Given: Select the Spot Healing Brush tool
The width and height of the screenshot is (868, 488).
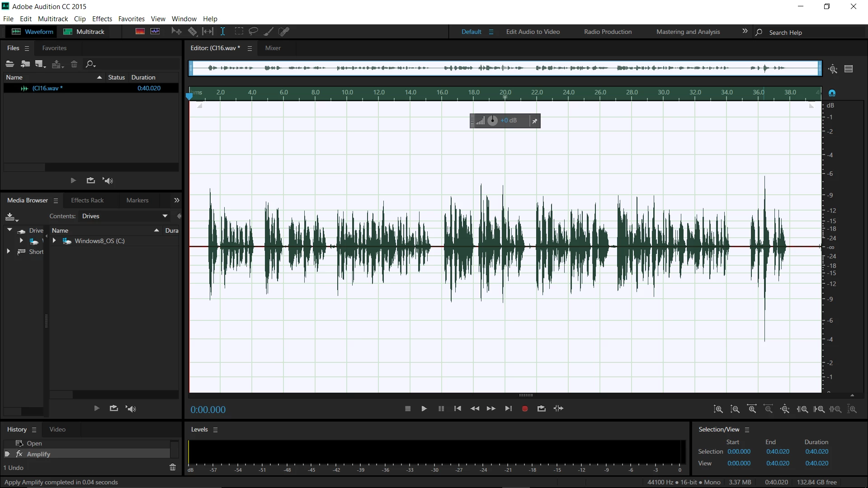Looking at the screenshot, I should pyautogui.click(x=284, y=32).
